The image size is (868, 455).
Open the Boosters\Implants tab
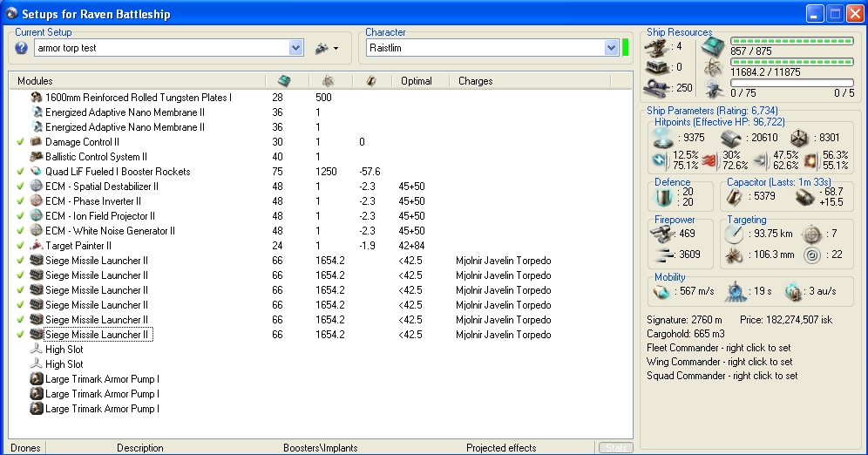click(x=320, y=448)
